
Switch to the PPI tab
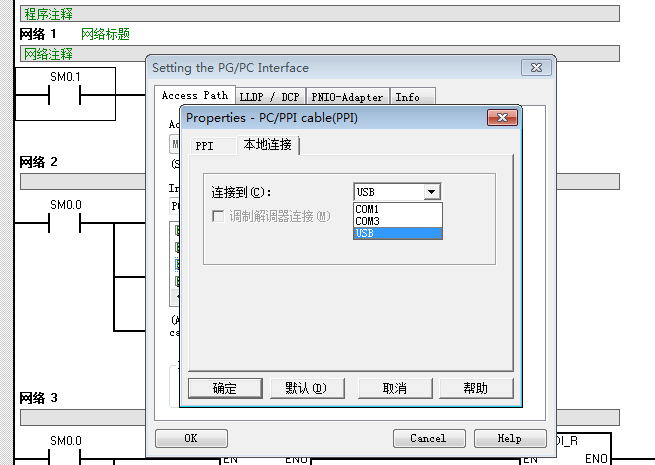204,146
